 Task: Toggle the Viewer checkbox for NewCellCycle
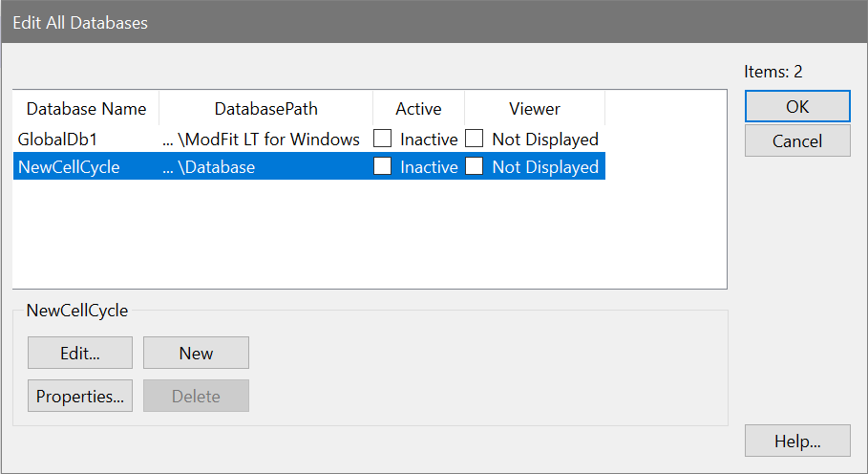pos(475,167)
